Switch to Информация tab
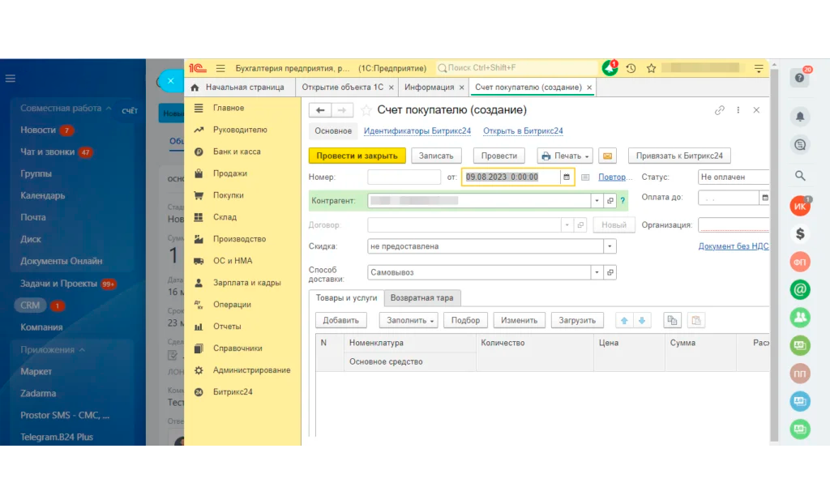 click(x=429, y=88)
